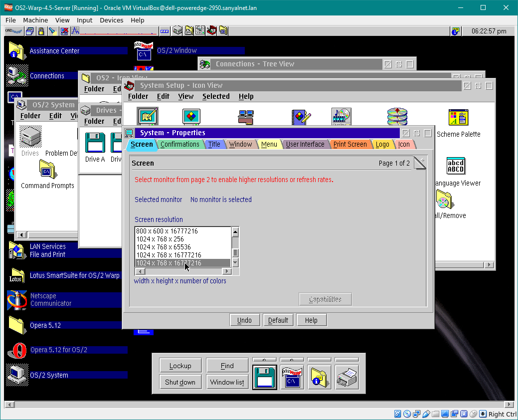Click VirtualBox optical disk status icon
518x420 pixels.
407,414
